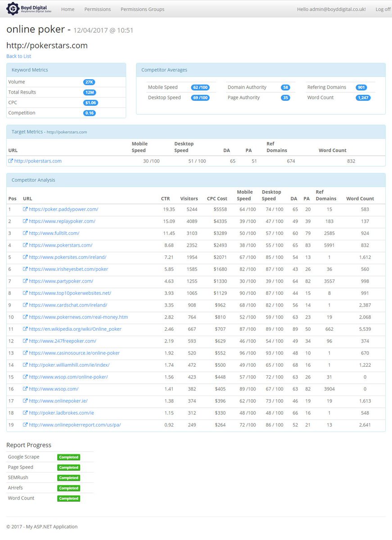Click external-link icon for www.wsop.com/ row 16
The image size is (392, 540).
pos(25,389)
